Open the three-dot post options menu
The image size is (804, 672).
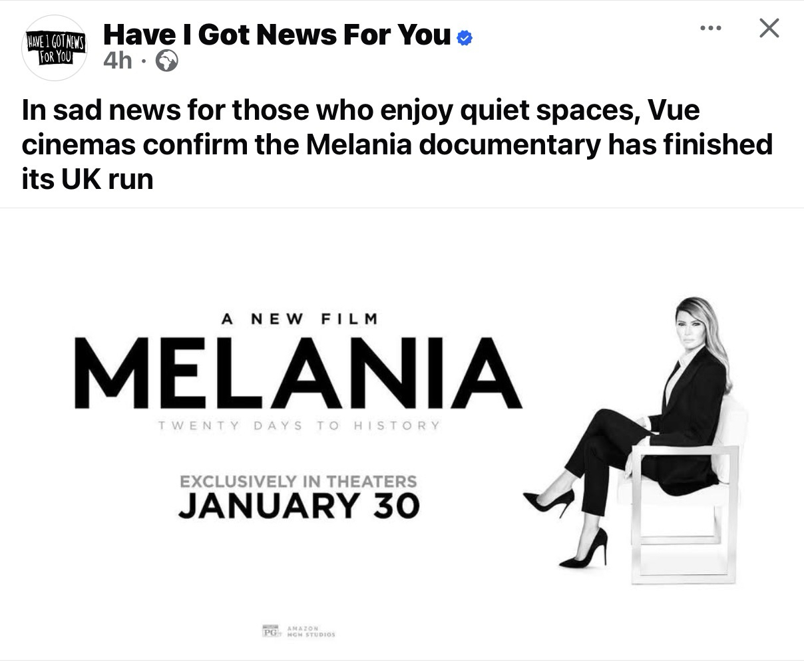711,29
